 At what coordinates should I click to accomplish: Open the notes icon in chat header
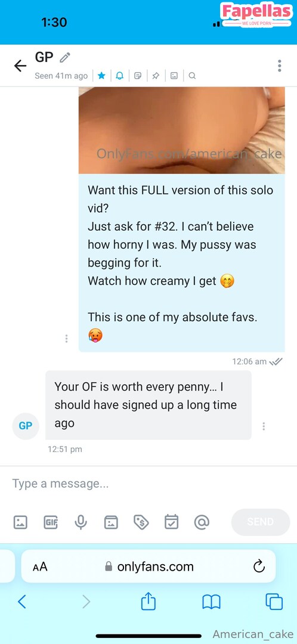point(138,76)
